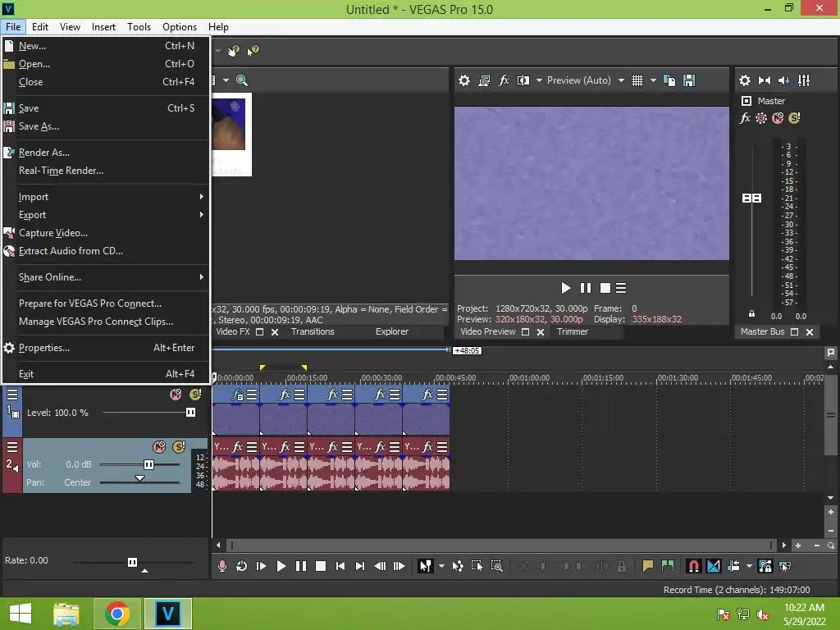Select the Envelope Edit tool

coord(458,566)
